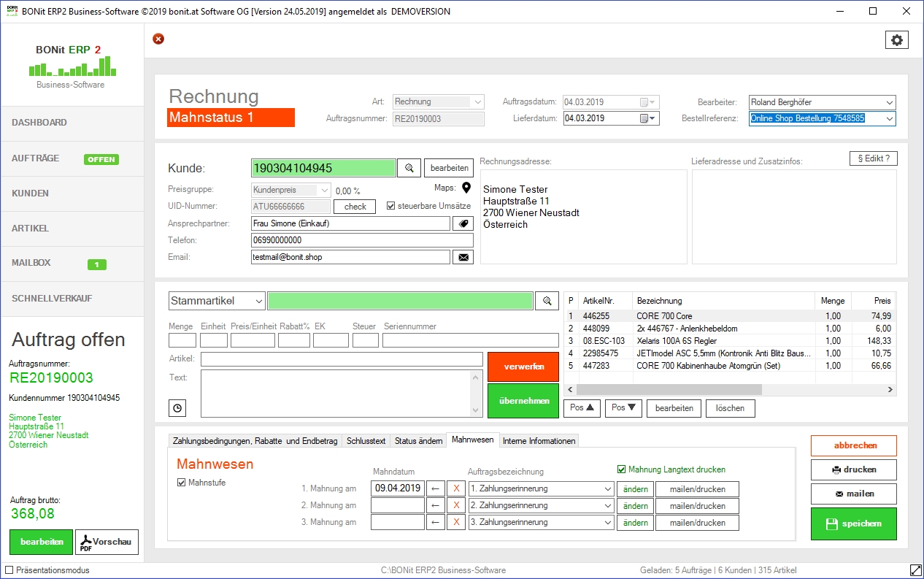Image resolution: width=924 pixels, height=579 pixels.
Task: Switch to the Status ändern tab
Action: [418, 441]
